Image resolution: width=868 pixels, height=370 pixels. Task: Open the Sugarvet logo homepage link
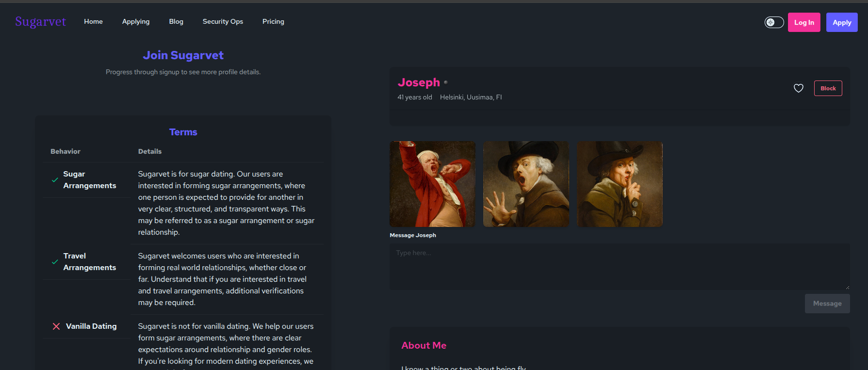41,22
